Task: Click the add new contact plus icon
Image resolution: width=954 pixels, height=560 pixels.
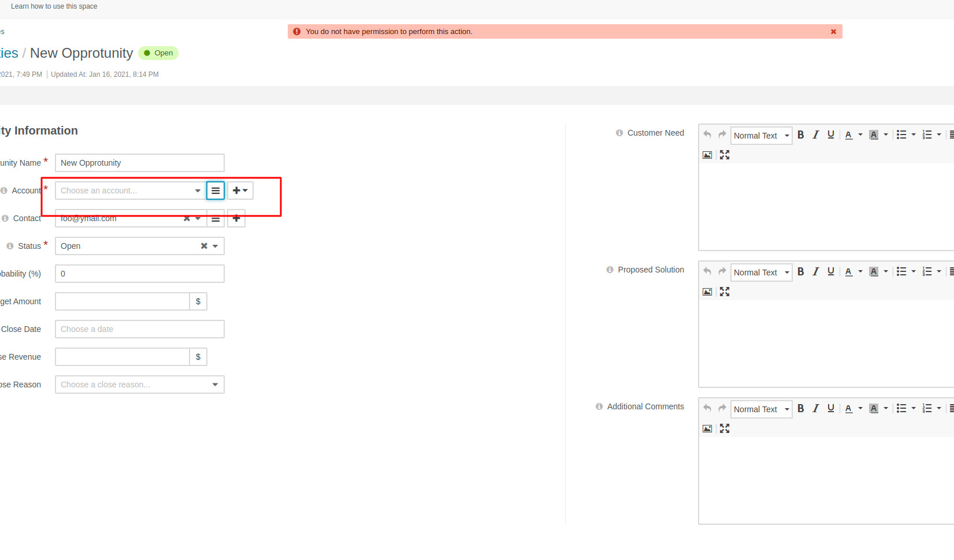Action: point(236,219)
